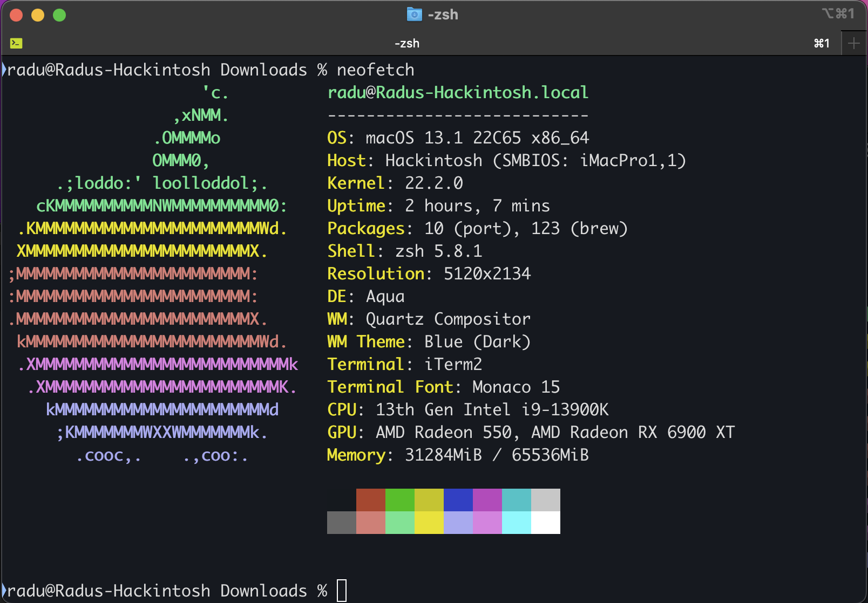This screenshot has height=603, width=868.
Task: Click the dashed separator line under the hostname
Action: [458, 115]
